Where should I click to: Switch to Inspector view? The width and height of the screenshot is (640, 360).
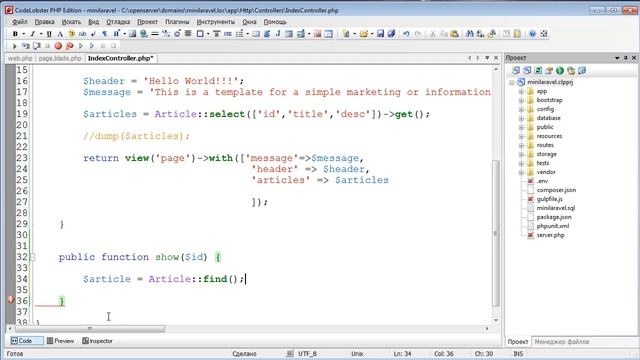(x=97, y=341)
